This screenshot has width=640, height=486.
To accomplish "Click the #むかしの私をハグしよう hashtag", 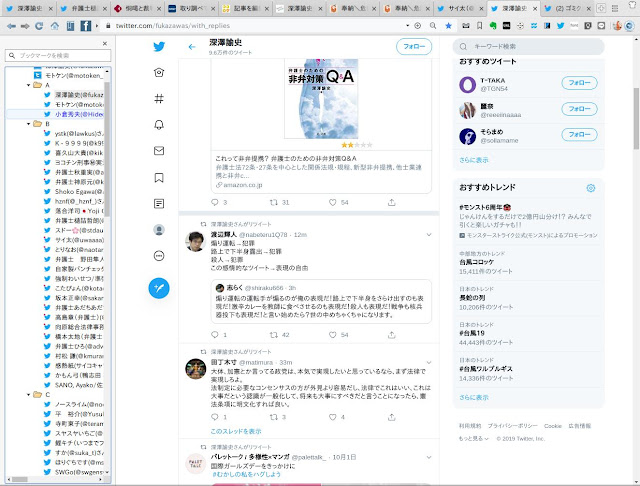I will pyautogui.click(x=246, y=474).
